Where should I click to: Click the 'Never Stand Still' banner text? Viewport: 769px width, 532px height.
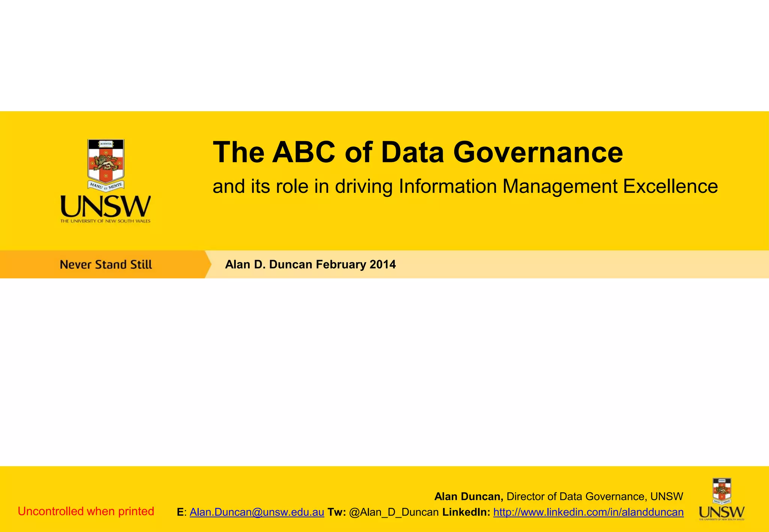[x=106, y=264]
